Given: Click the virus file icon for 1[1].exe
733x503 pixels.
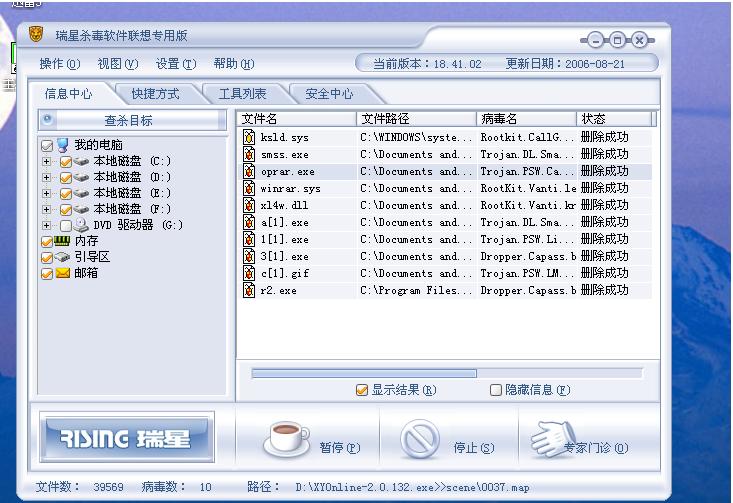Looking at the screenshot, I should coord(249,239).
